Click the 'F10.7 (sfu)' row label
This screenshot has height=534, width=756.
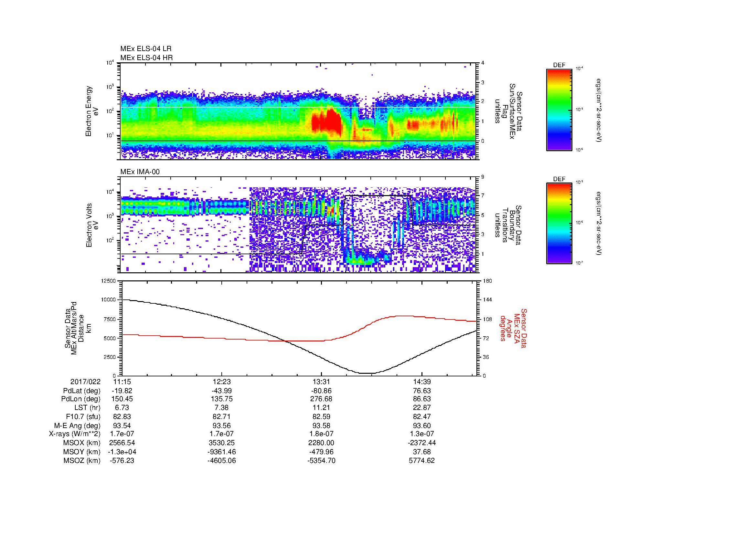point(83,416)
